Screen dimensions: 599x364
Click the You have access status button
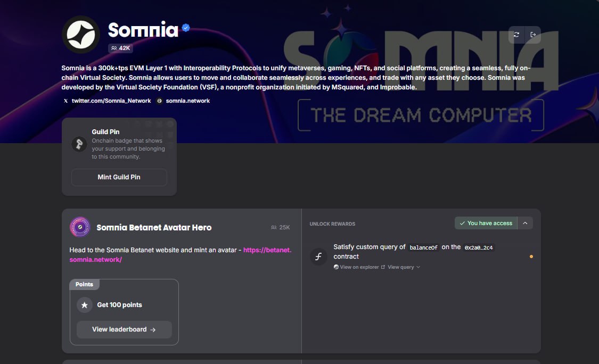[486, 223]
